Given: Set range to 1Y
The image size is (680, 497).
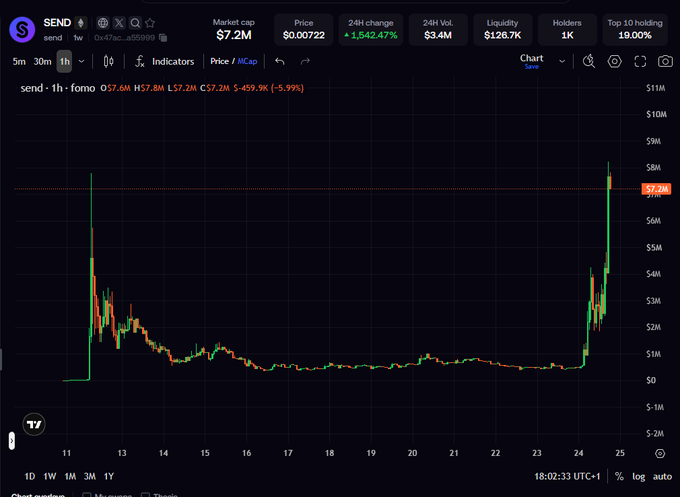Looking at the screenshot, I should coord(109,476).
